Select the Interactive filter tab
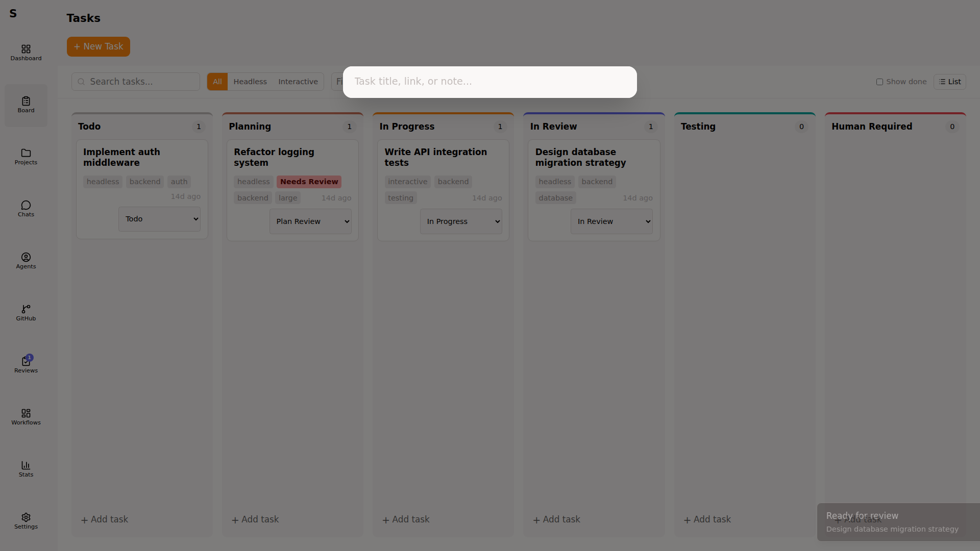This screenshot has width=980, height=551. (298, 82)
